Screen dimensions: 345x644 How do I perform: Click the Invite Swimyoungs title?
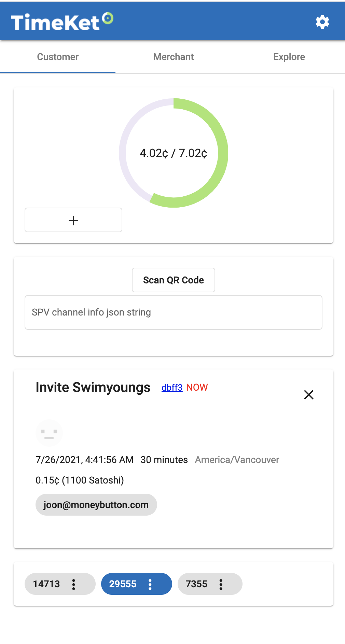pyautogui.click(x=93, y=388)
